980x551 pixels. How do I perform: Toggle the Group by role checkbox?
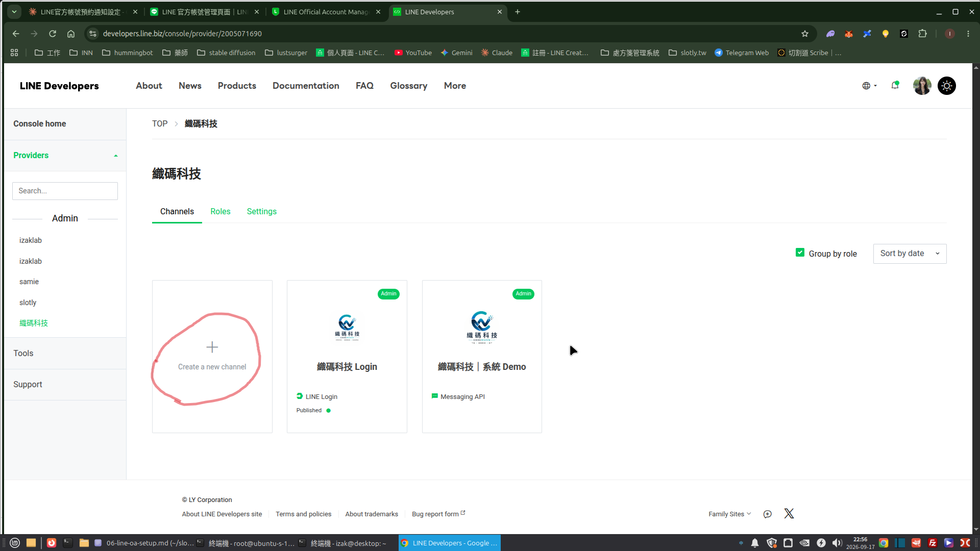(x=800, y=253)
